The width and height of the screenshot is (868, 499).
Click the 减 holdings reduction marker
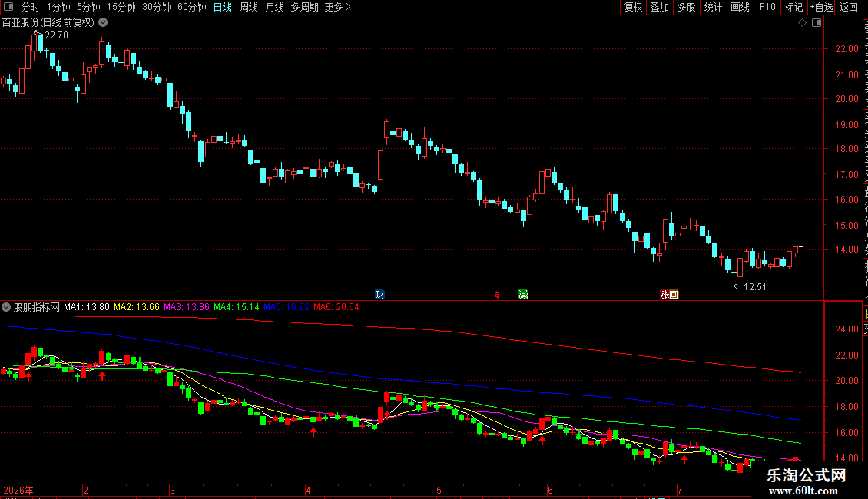tap(523, 295)
